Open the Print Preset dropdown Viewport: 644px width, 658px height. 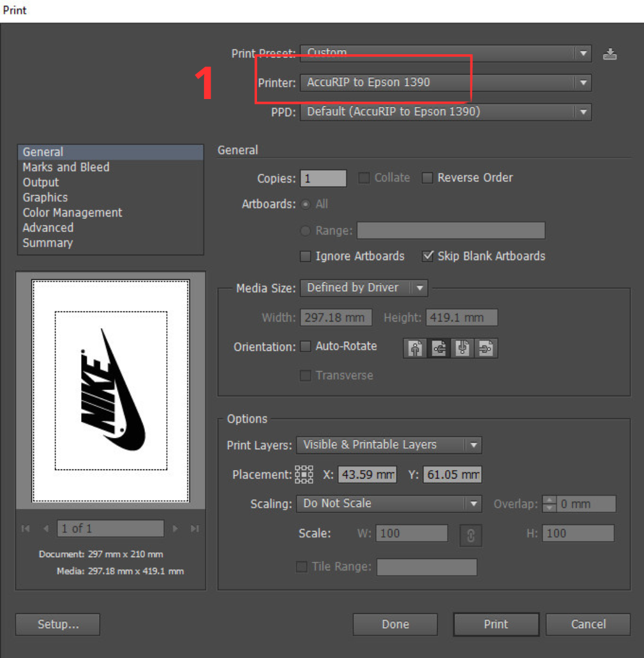click(x=445, y=53)
